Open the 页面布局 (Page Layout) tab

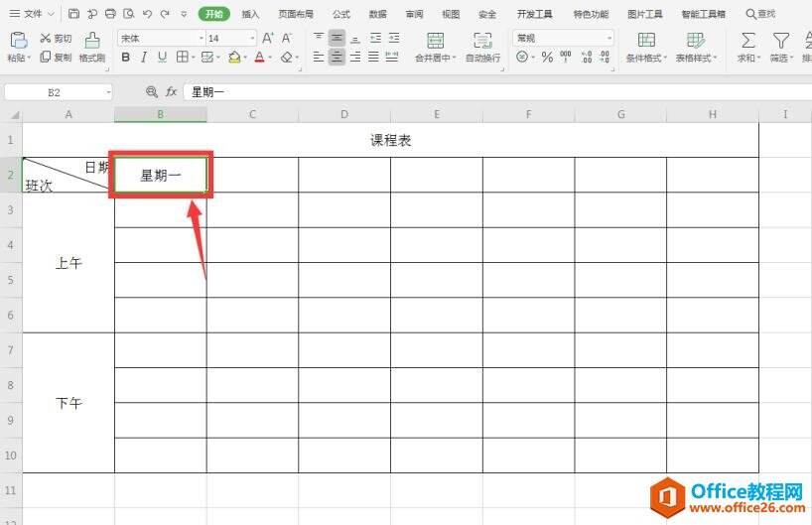coord(296,14)
